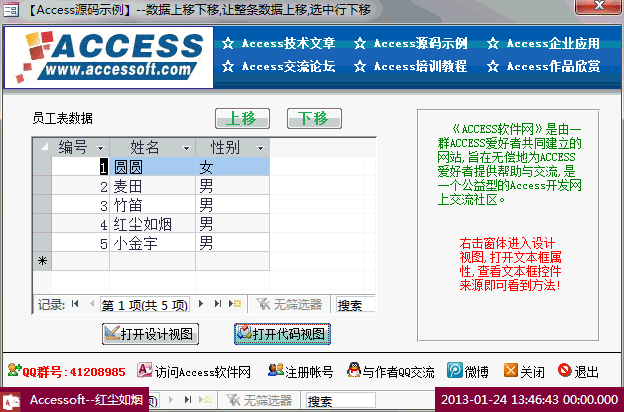
Task: Click outer form's next record arrow at bottom
Action: (171, 399)
